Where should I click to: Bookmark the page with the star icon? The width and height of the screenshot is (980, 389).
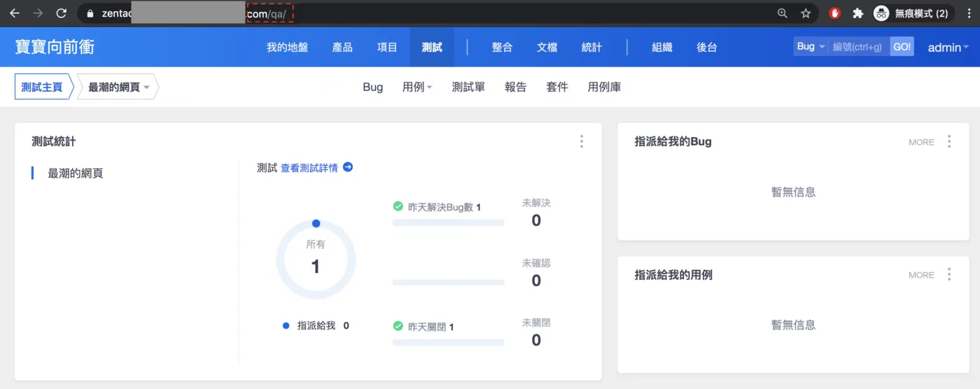(806, 13)
